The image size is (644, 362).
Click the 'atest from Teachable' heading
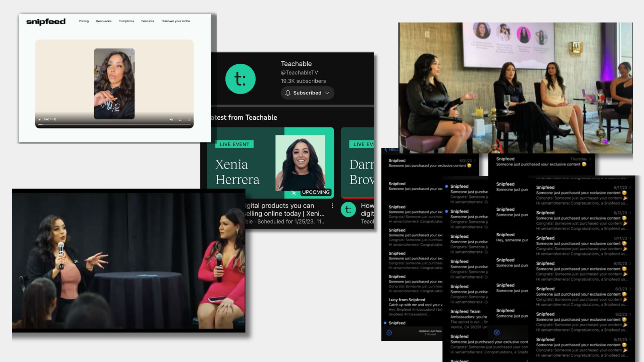tap(244, 117)
